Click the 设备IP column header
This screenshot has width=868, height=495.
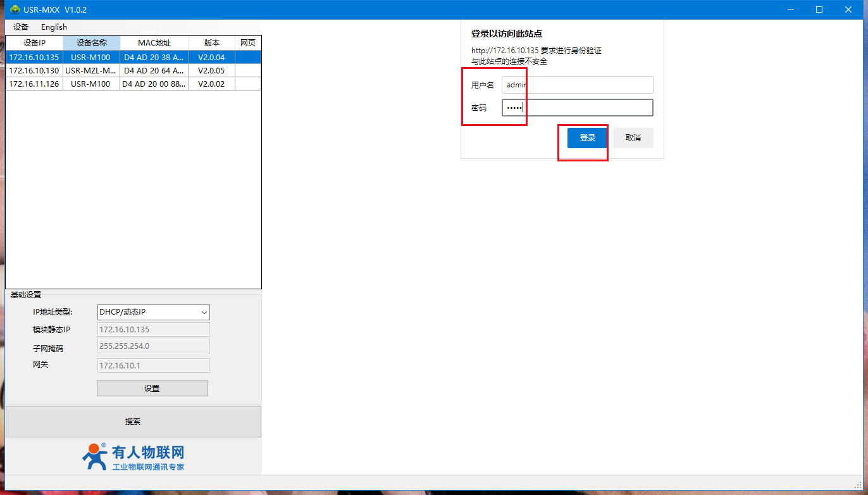pyautogui.click(x=34, y=43)
